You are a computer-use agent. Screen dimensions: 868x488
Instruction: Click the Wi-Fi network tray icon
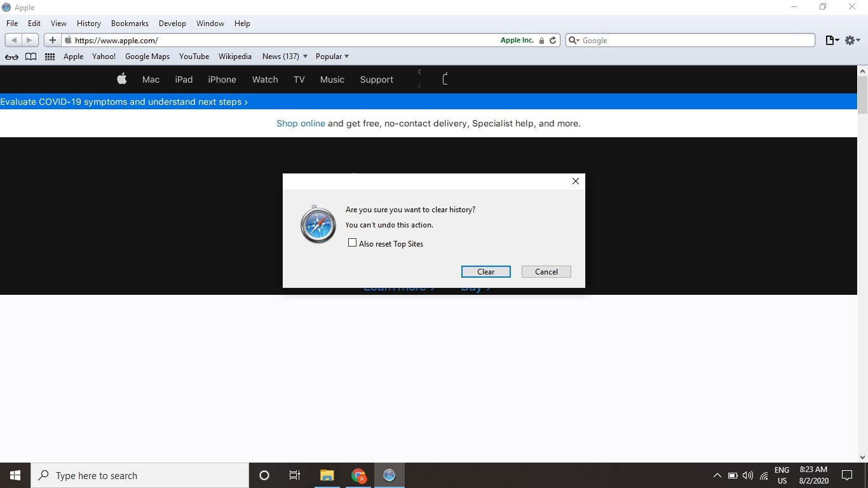pyautogui.click(x=764, y=475)
